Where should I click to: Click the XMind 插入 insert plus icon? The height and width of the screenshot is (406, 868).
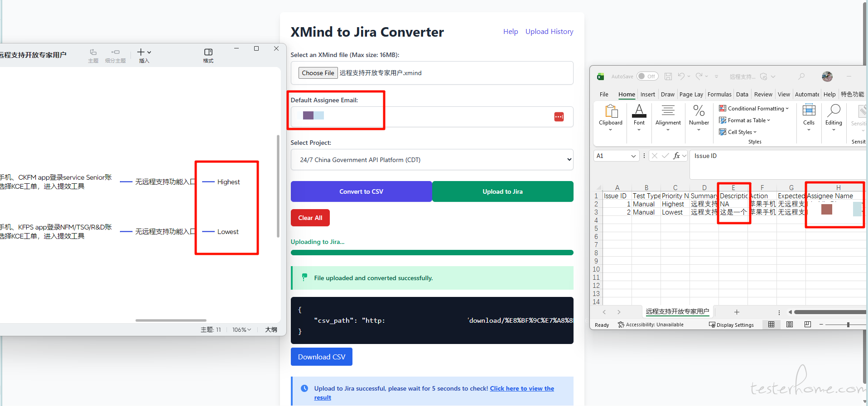click(x=141, y=53)
